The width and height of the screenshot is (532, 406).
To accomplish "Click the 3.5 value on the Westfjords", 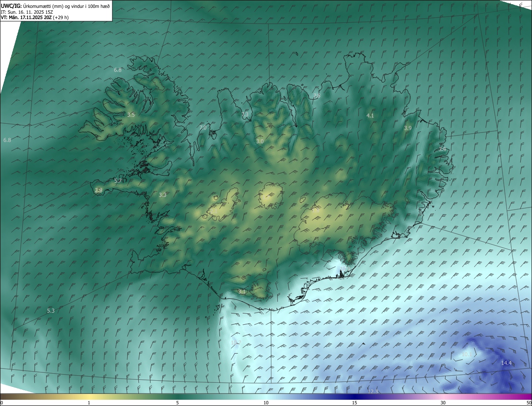I will click(131, 115).
